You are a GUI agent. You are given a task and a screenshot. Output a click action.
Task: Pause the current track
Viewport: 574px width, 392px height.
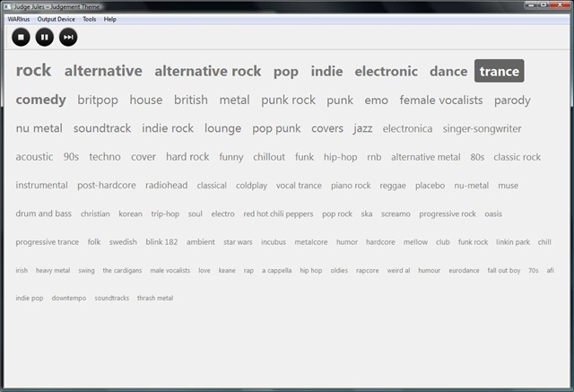point(45,37)
